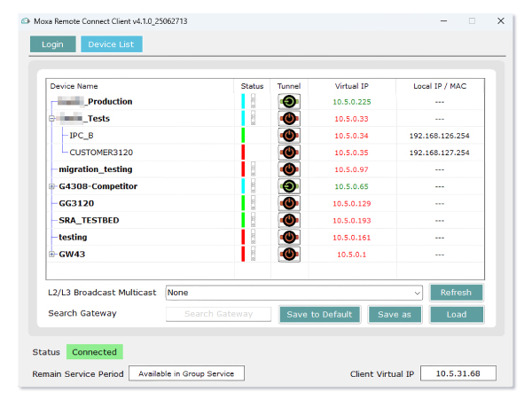Viewport: 532px width, 408px height.
Task: Click the tunnel icon for migration_testing
Action: tap(289, 169)
